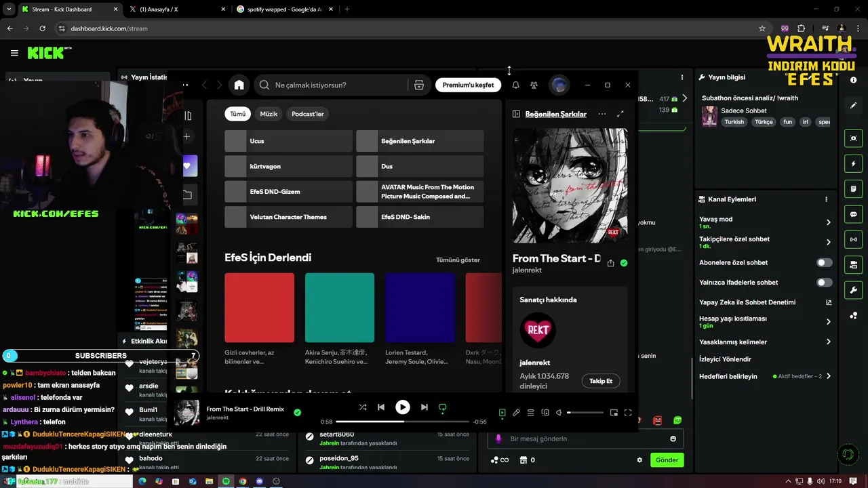Image resolution: width=868 pixels, height=488 pixels.
Task: Expand Now Playing panel to full view
Action: (x=620, y=114)
